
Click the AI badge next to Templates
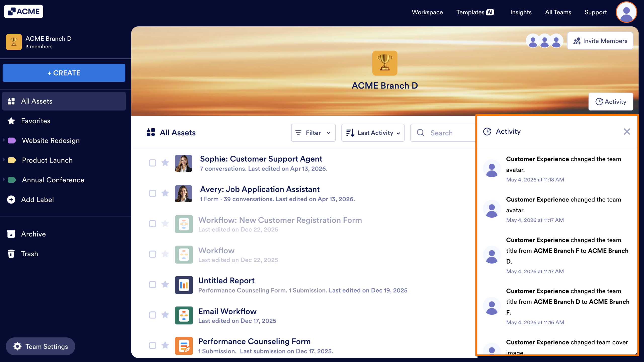point(490,12)
